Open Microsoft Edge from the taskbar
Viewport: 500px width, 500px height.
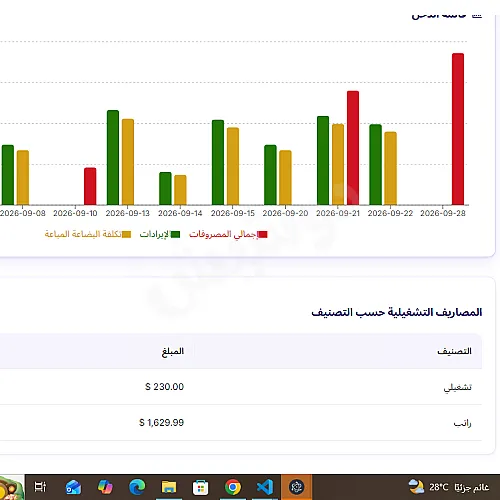tap(137, 487)
